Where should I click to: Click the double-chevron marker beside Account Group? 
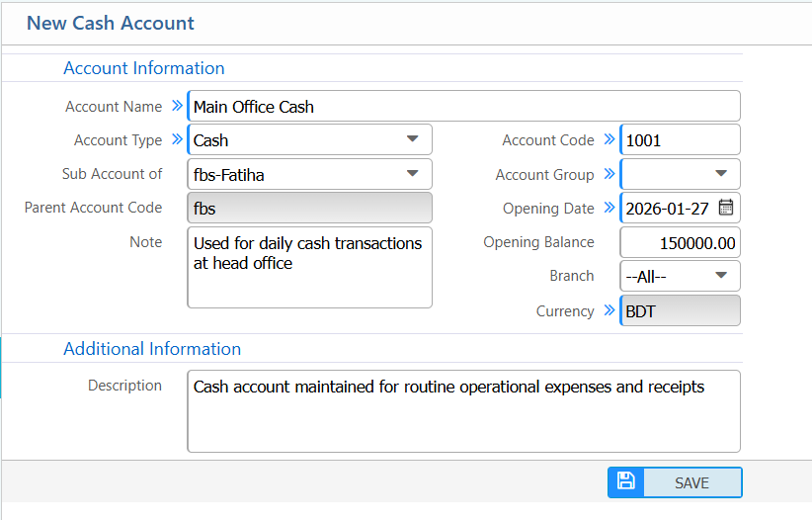click(609, 174)
